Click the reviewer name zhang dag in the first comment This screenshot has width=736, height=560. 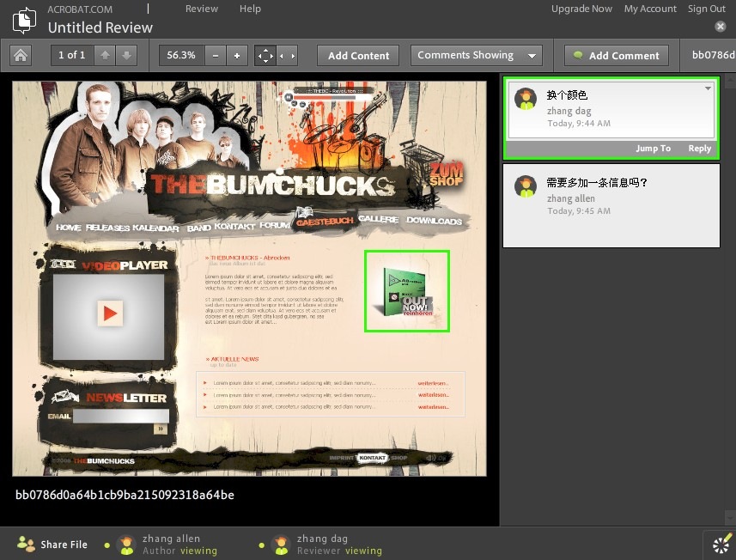point(569,112)
